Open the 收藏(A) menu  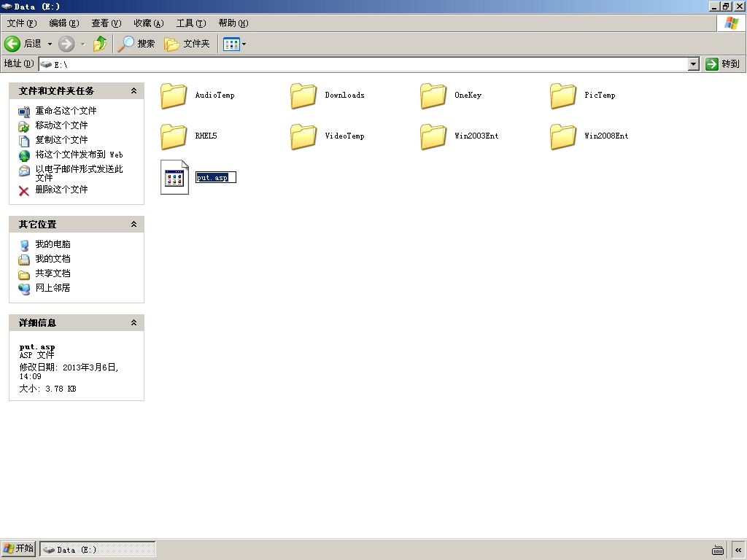(149, 23)
